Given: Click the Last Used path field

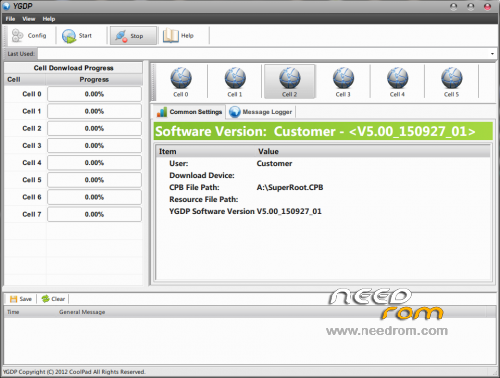Looking at the screenshot, I should [263, 54].
